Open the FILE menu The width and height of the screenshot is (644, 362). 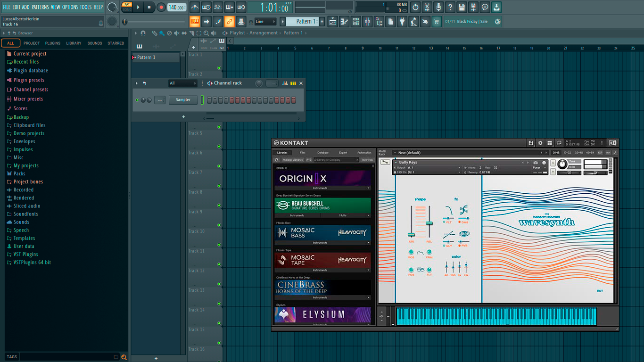(7, 7)
